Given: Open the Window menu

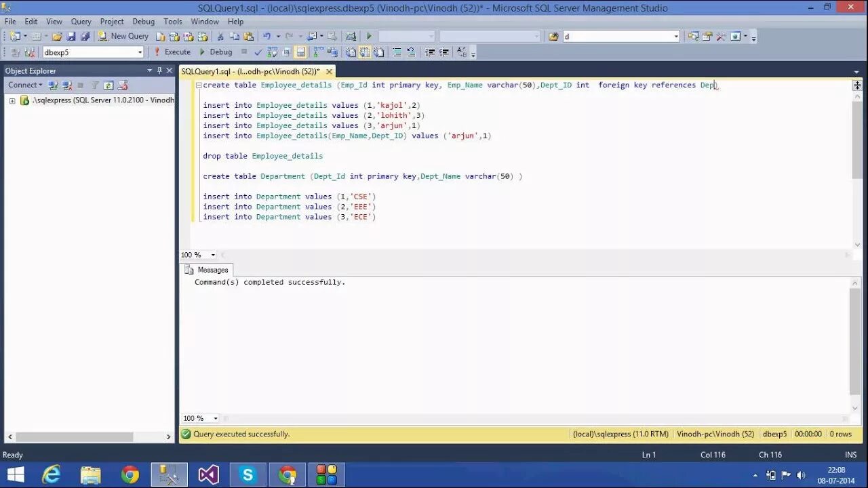Looking at the screenshot, I should [205, 21].
